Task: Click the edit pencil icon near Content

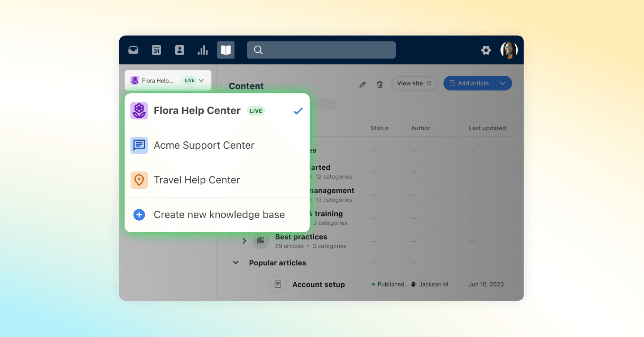Action: pyautogui.click(x=362, y=84)
